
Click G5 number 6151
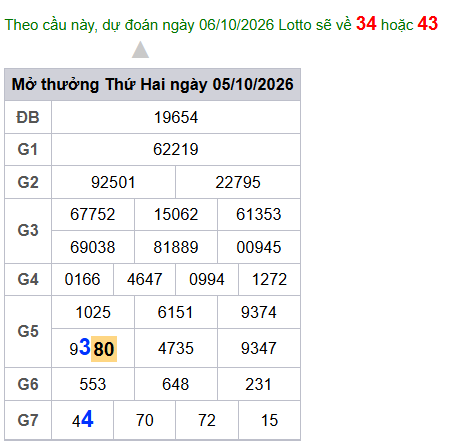tap(175, 312)
